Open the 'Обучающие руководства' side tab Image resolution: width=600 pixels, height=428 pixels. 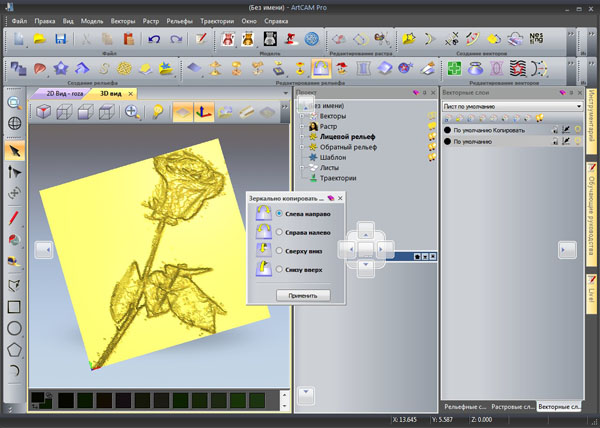point(591,214)
